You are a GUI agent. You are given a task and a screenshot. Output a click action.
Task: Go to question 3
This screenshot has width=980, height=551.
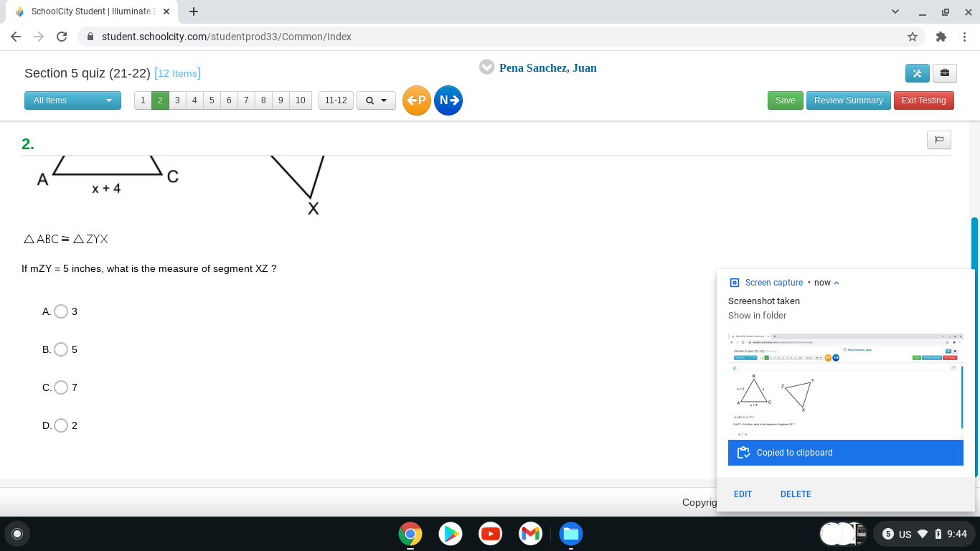coord(177,100)
